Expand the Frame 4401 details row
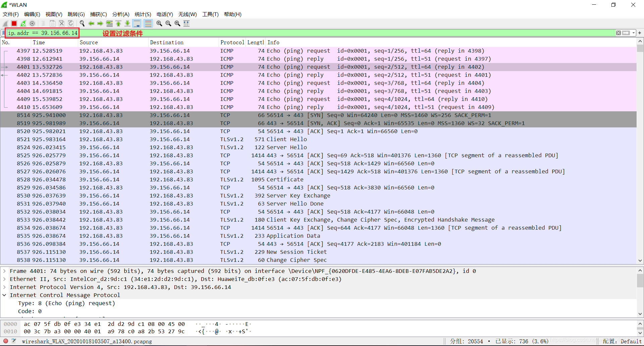Viewport: 644px width, 346px height. 4,271
